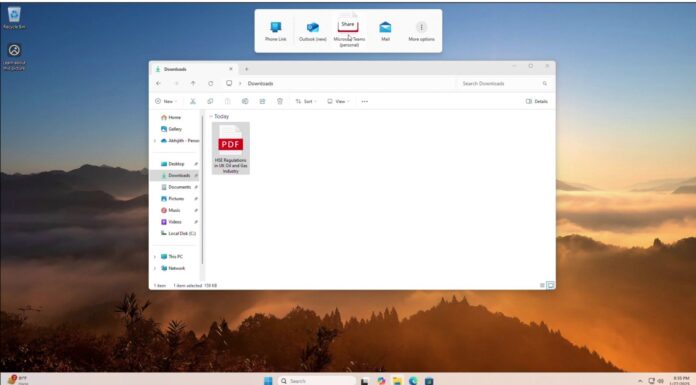This screenshot has height=385, width=696.
Task: Select Mail in the share panel
Action: tap(385, 31)
